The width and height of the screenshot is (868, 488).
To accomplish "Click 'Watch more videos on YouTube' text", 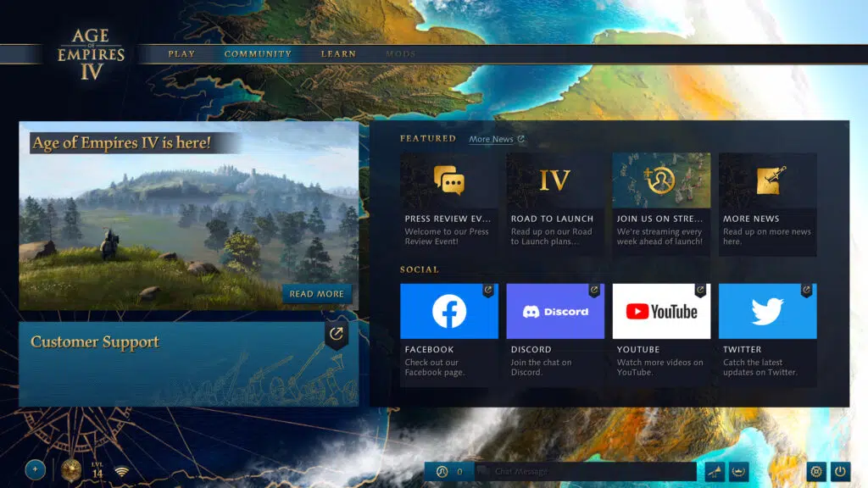I will (659, 368).
